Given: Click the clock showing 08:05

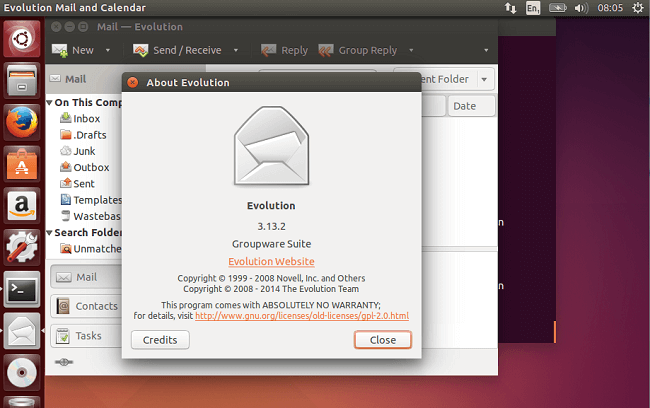Looking at the screenshot, I should [x=610, y=8].
